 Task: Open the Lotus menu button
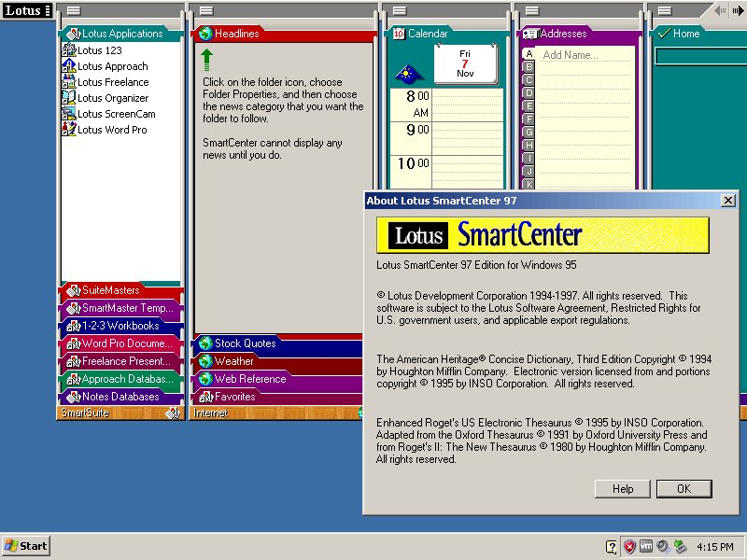click(x=26, y=10)
